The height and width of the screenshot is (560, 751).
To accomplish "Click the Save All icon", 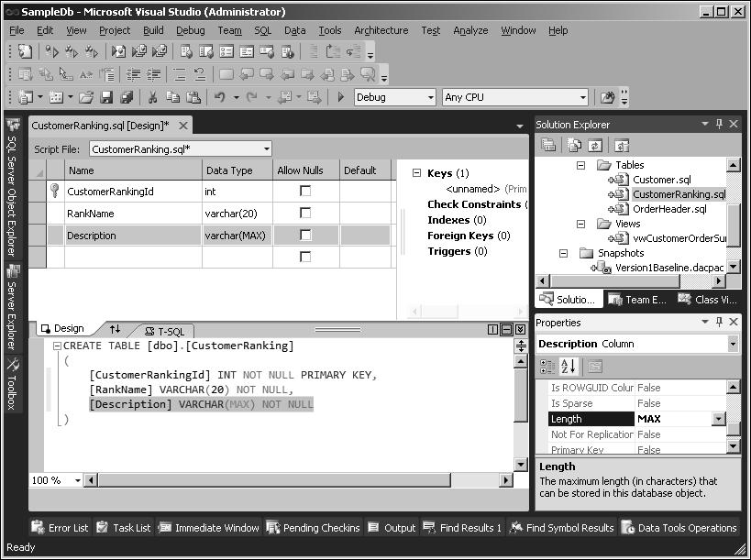I will coord(127,98).
